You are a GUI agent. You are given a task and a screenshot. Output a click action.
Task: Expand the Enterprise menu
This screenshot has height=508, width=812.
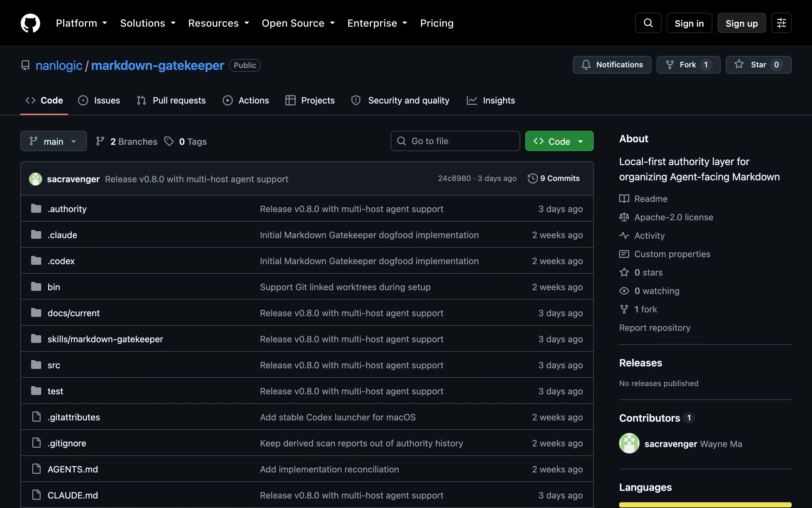tap(377, 23)
